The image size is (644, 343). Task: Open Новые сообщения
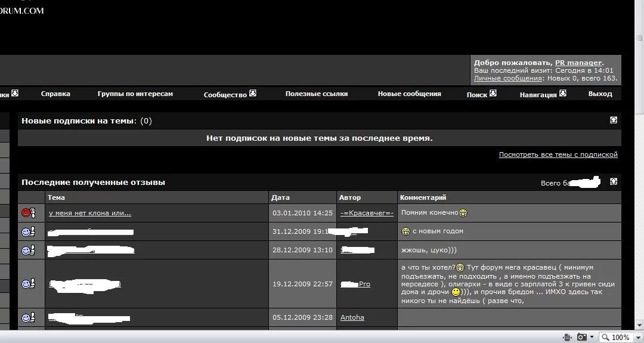[x=410, y=94]
